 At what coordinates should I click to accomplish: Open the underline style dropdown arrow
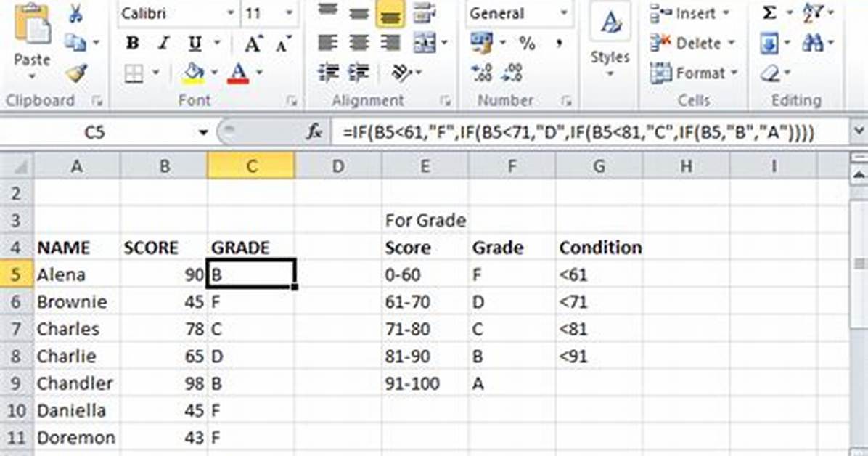tap(216, 43)
